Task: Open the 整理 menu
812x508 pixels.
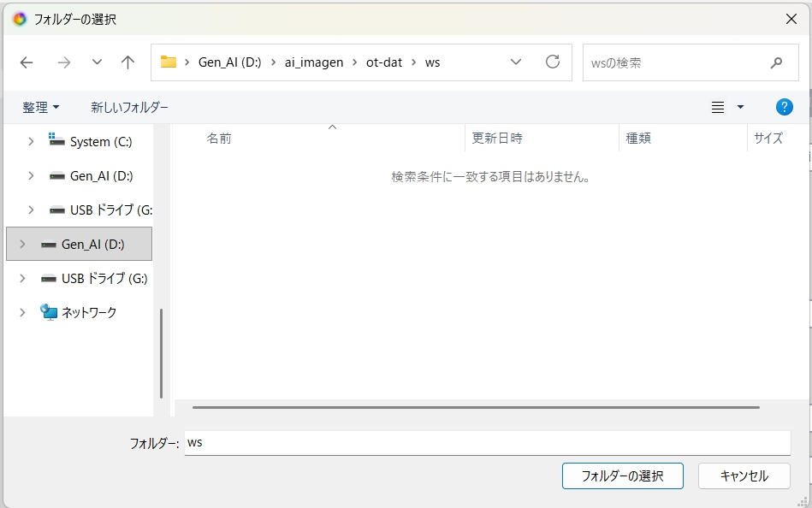Action: [41, 107]
